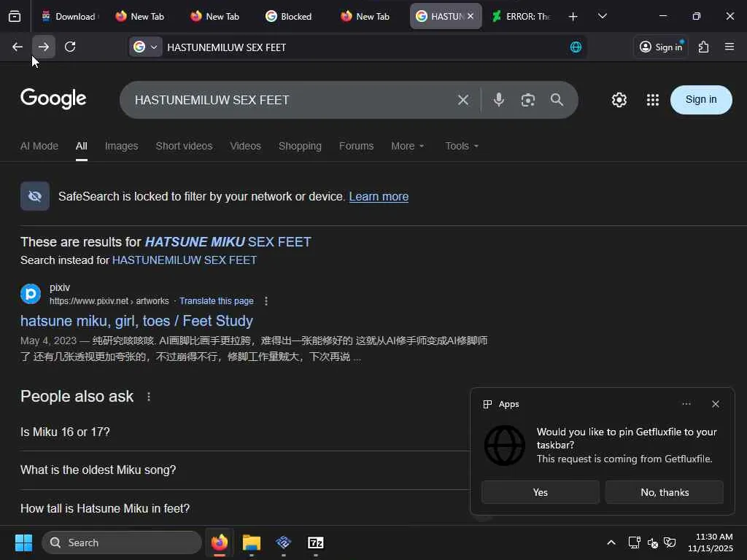Open a new tab with plus icon
The width and height of the screenshot is (747, 560).
[x=573, y=17]
